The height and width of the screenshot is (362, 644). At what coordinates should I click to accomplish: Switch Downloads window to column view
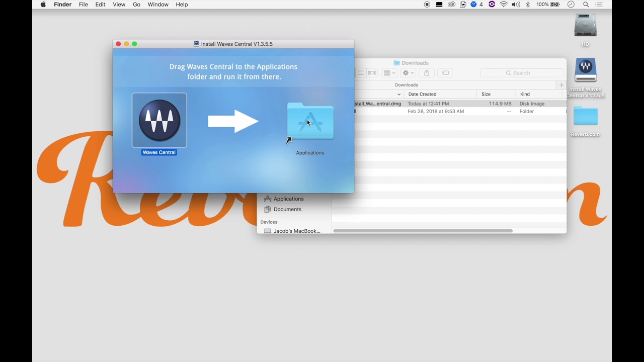(x=361, y=73)
